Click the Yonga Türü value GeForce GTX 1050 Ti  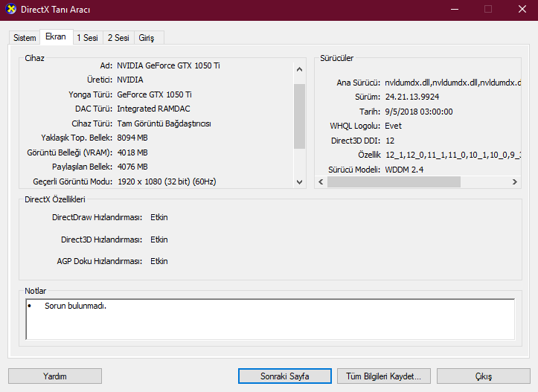(154, 94)
